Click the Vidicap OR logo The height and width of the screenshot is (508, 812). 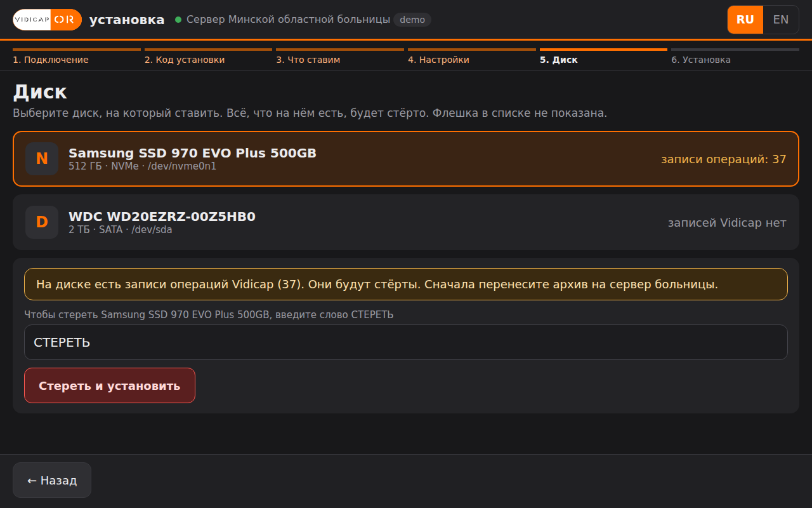point(48,20)
